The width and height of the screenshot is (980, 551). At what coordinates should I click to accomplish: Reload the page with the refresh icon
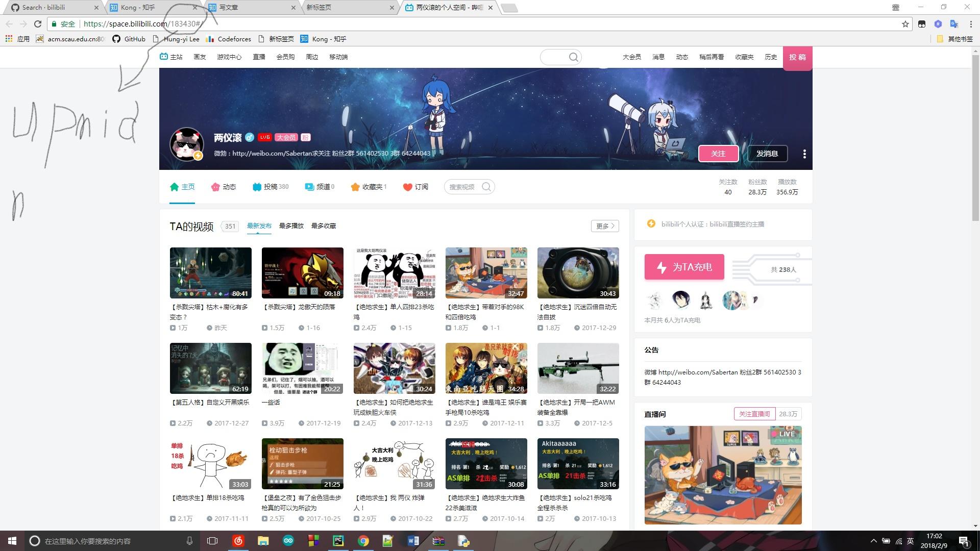(37, 23)
